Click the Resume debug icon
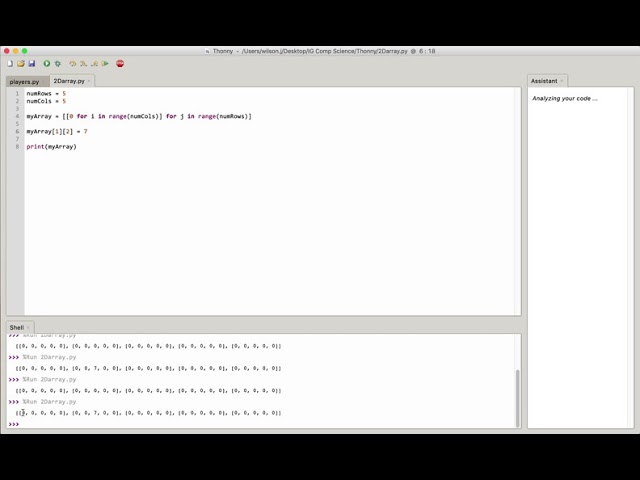The height and width of the screenshot is (480, 640). tap(105, 64)
